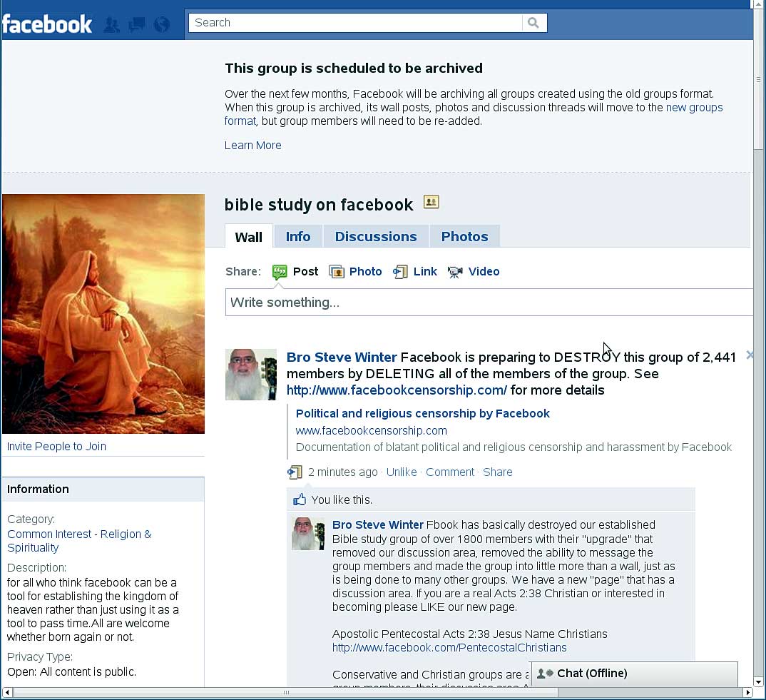Focus the Search field
766x700 pixels.
tap(355, 23)
